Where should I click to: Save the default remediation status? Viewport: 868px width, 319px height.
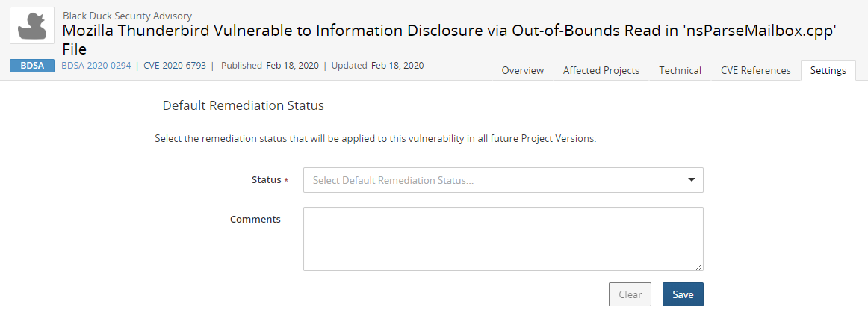[x=682, y=294]
